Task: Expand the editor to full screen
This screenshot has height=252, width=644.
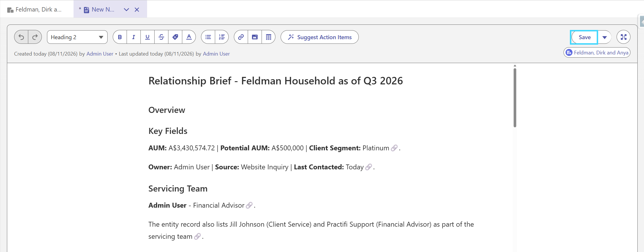Action: pyautogui.click(x=624, y=37)
